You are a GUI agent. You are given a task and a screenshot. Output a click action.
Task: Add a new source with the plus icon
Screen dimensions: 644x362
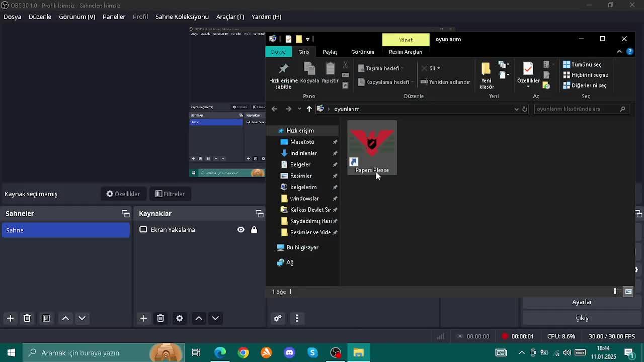click(143, 318)
